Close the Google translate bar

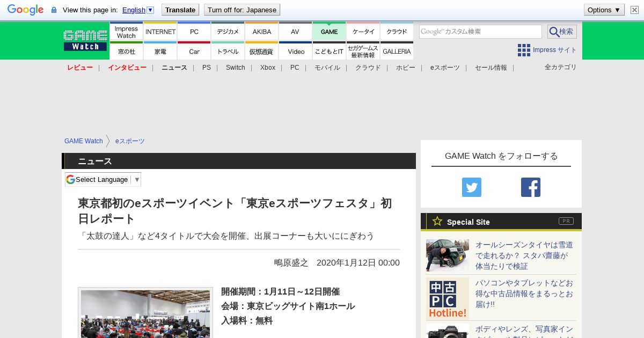[634, 10]
